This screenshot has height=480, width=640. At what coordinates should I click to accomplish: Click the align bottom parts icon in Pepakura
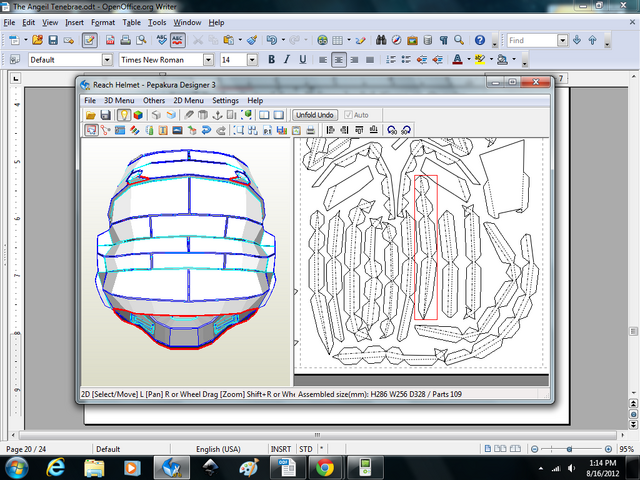tap(373, 130)
